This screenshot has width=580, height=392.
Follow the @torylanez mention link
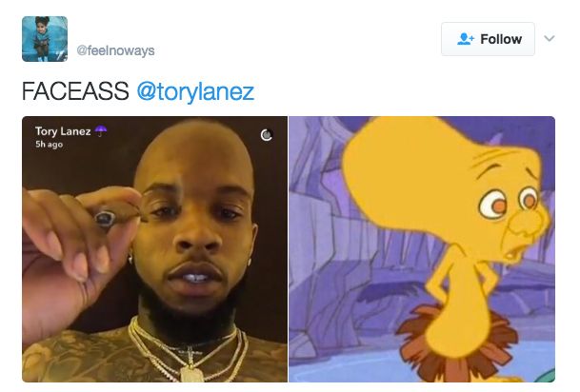click(195, 91)
